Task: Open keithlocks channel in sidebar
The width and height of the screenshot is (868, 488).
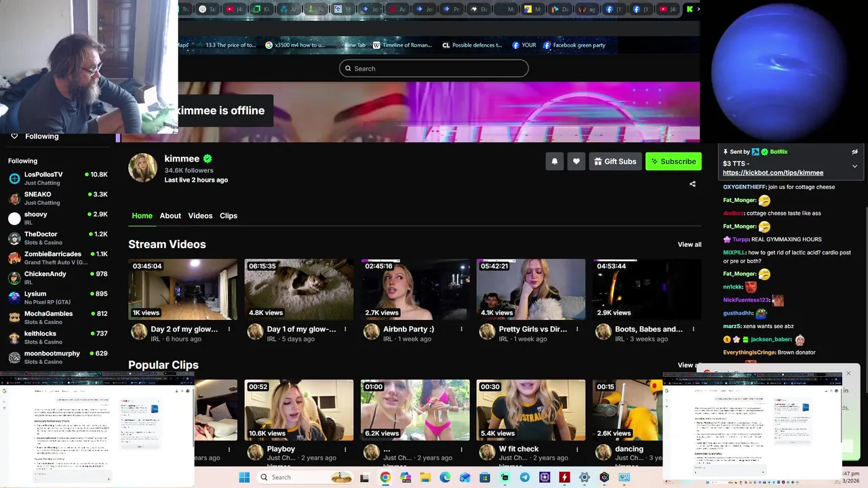Action: (x=58, y=337)
